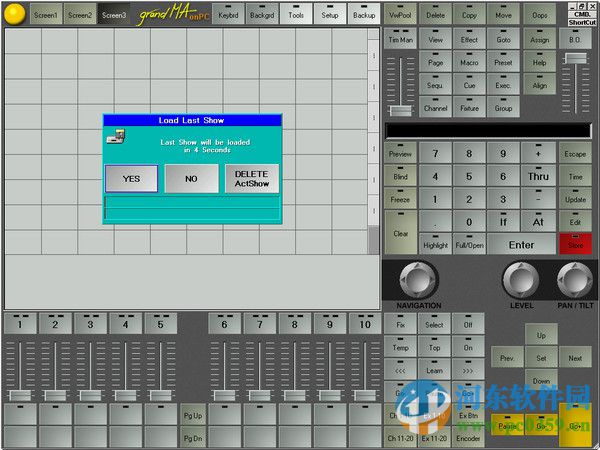
Task: Select the Channel key
Action: 435,107
